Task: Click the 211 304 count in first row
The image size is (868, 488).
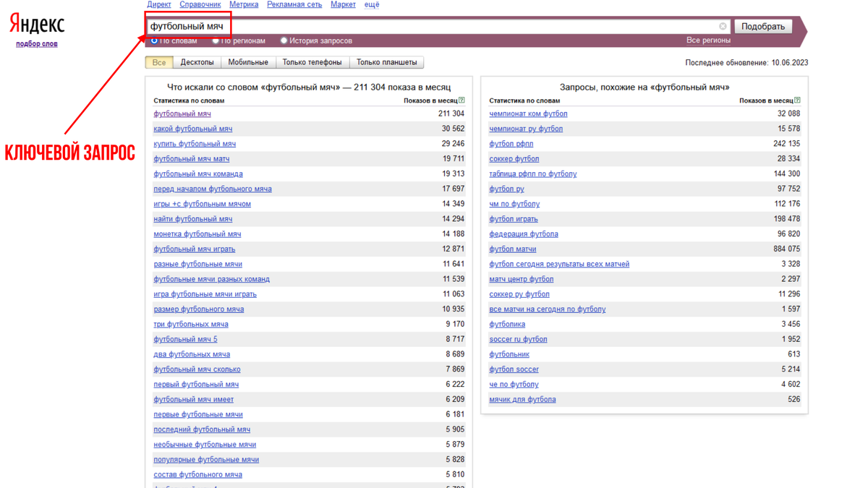Action: (451, 114)
